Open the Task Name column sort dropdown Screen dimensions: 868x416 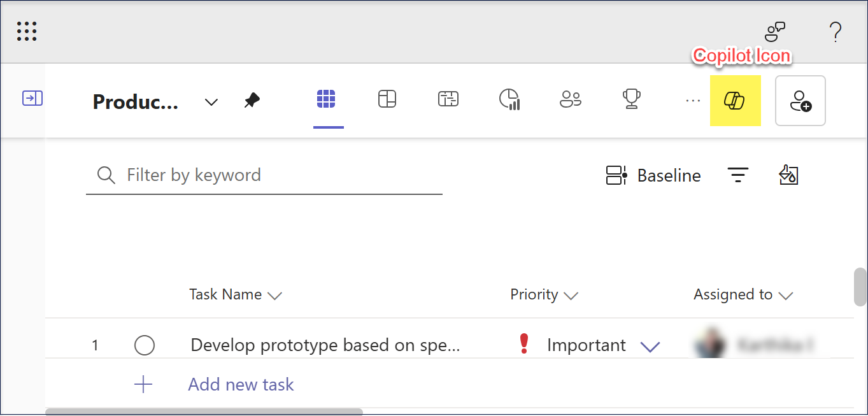(276, 295)
